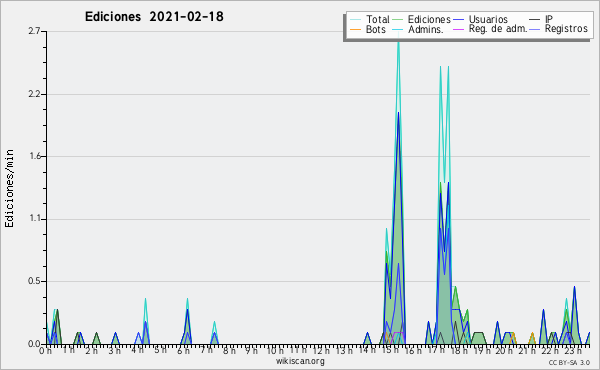The height and width of the screenshot is (370, 600).
Task: Select the 'Ediciones' legend label
Action: [429, 19]
